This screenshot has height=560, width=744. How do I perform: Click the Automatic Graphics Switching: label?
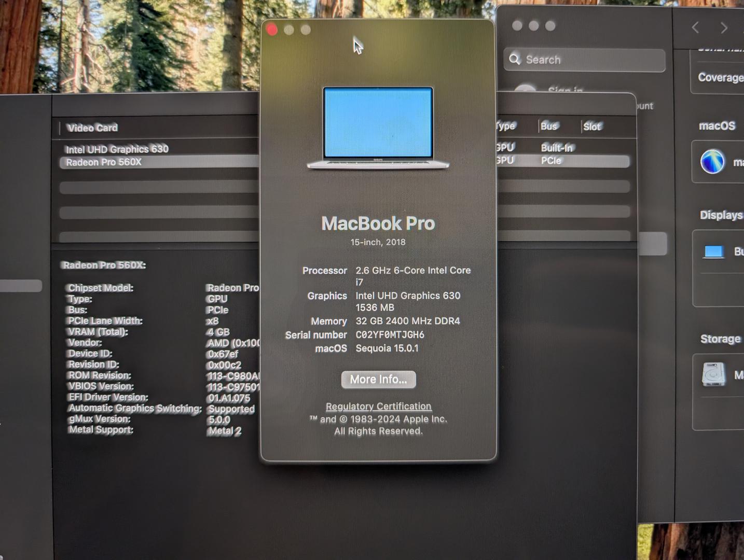tap(135, 408)
